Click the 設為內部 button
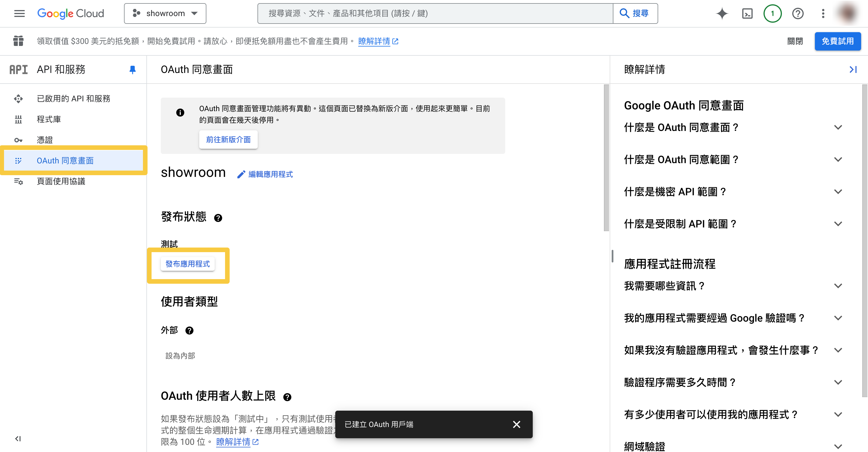 (180, 356)
